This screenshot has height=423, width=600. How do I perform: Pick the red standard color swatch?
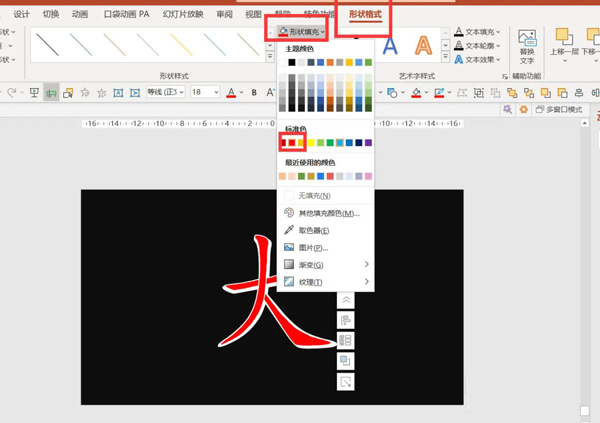(x=293, y=143)
